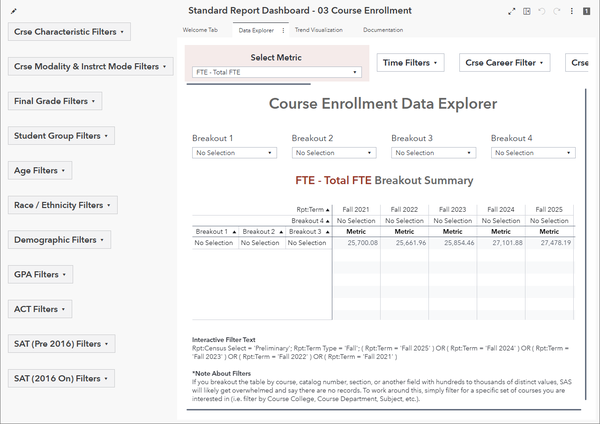
Task: Click the vertical scrollbar of the report
Action: 585,245
